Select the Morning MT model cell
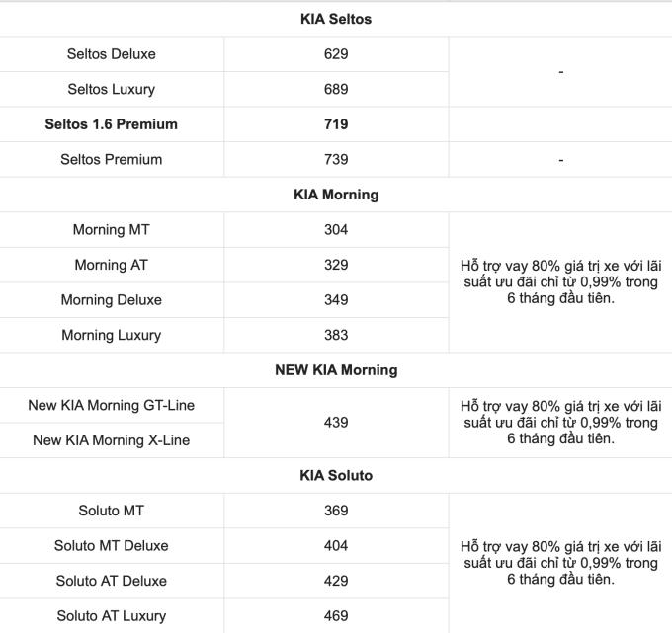 click(112, 229)
